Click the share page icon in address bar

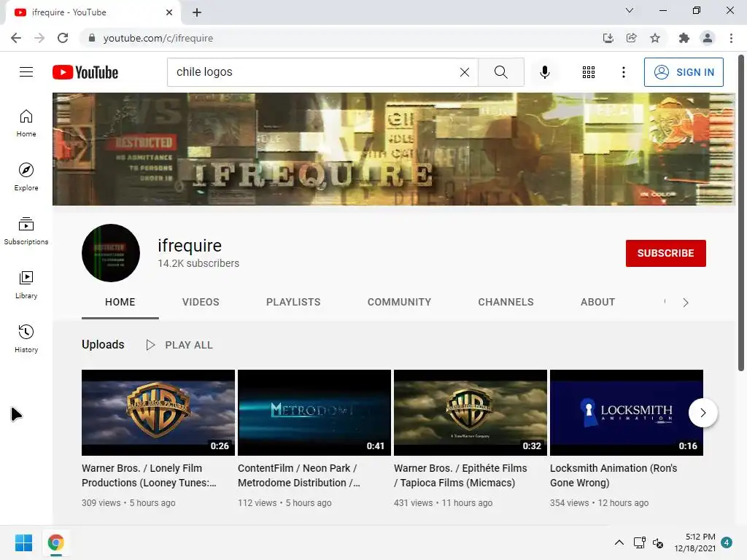pos(631,38)
